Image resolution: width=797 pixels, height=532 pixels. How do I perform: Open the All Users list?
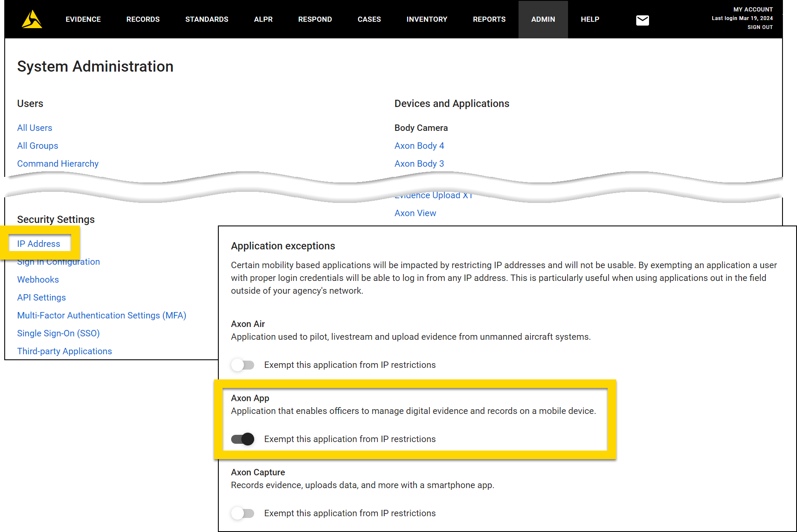coord(35,127)
